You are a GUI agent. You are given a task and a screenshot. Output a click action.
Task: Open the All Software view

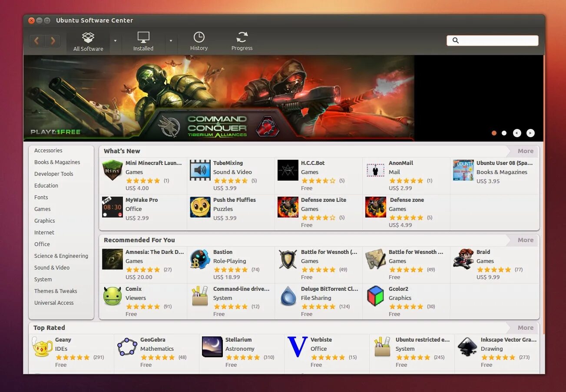click(x=88, y=42)
